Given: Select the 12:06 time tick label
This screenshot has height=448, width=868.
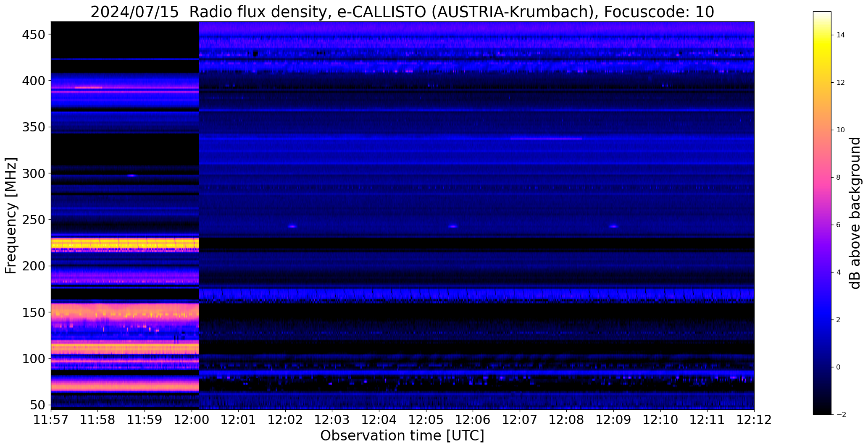Looking at the screenshot, I should click(x=473, y=419).
